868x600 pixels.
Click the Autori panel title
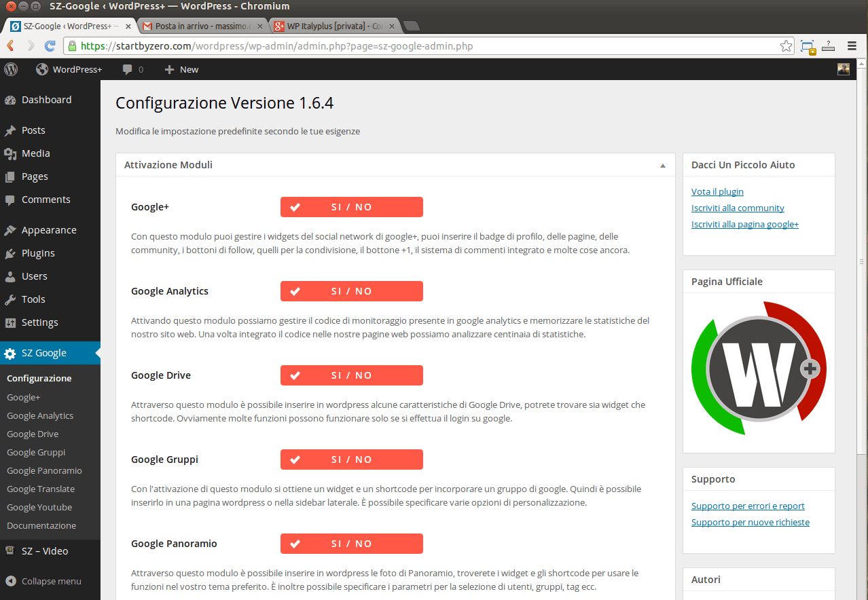(706, 580)
